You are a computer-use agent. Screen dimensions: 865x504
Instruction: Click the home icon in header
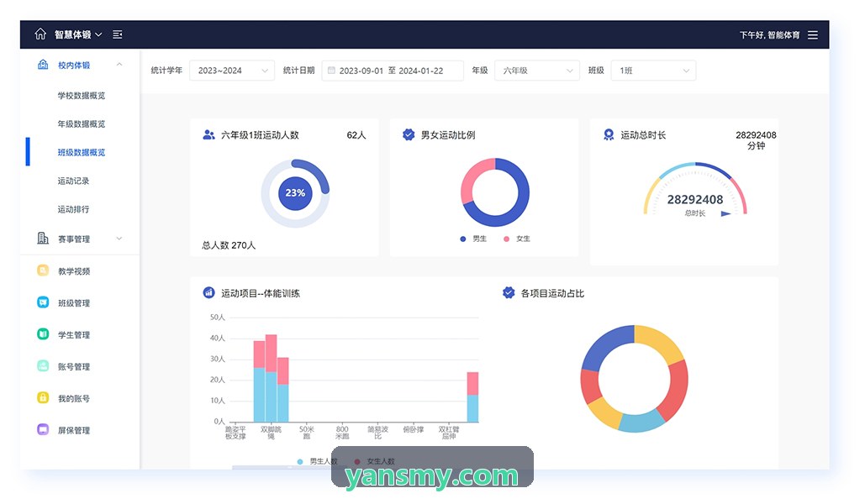[40, 34]
